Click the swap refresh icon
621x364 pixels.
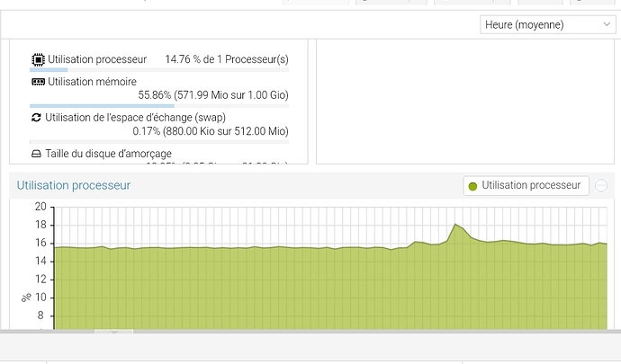pos(36,118)
